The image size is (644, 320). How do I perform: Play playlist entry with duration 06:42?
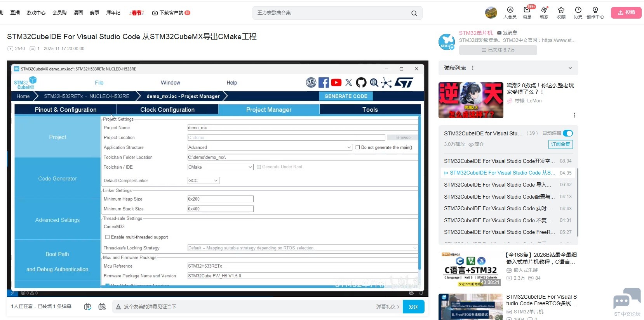[x=508, y=185]
